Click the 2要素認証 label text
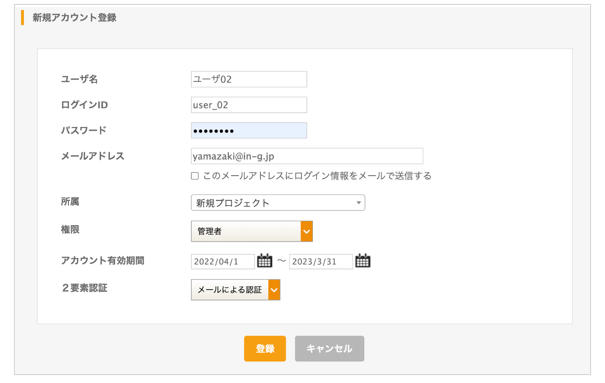Screen dimensions: 605x383 tap(84, 288)
